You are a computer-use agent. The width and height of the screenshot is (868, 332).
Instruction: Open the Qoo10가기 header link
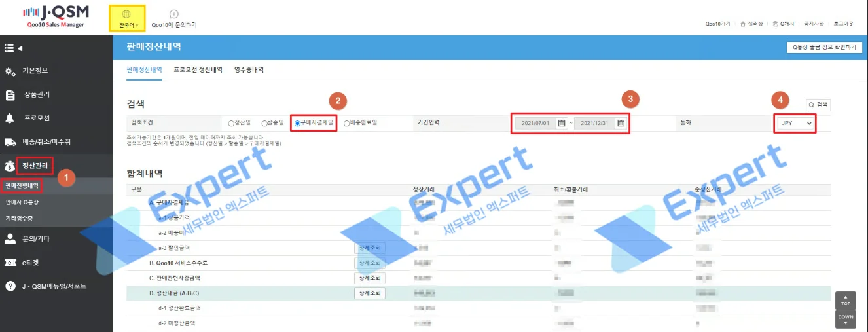pos(717,24)
